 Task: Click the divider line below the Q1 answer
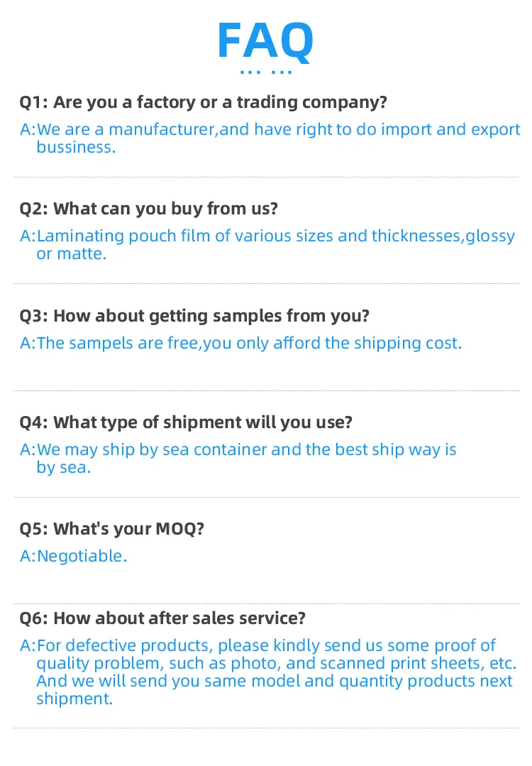tap(266, 177)
